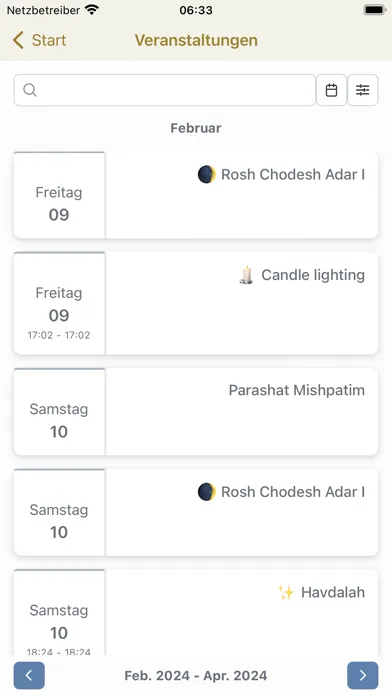Viewport: 392px width, 696px height.
Task: Tap the Freitag 09 17:02 date tile
Action: click(59, 303)
